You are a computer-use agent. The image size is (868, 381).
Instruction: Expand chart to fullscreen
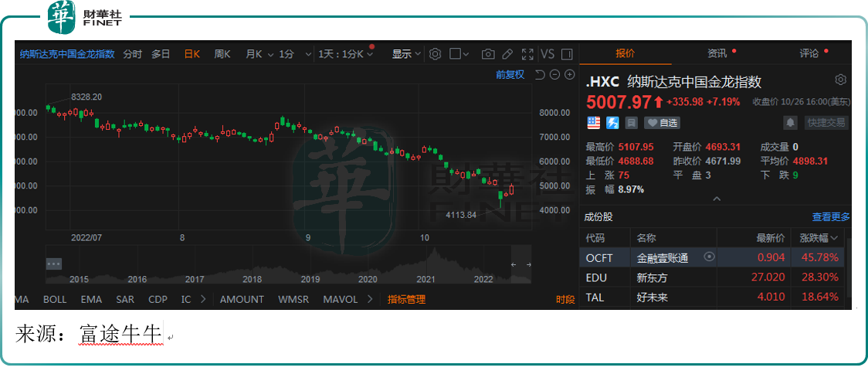coord(527,54)
